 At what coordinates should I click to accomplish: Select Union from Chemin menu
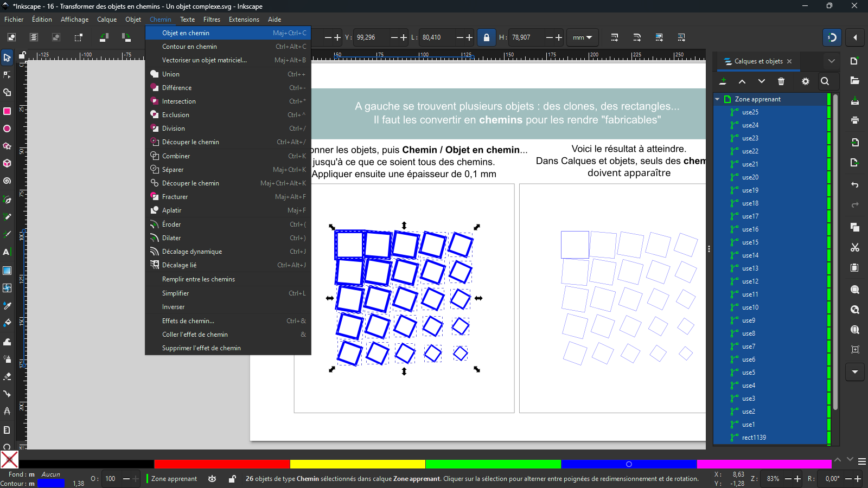pyautogui.click(x=170, y=74)
